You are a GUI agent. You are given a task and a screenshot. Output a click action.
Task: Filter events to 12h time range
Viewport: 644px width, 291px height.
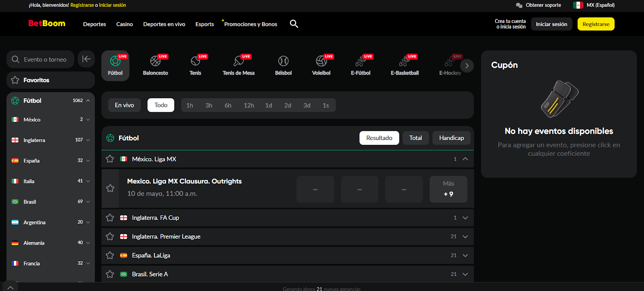249,105
